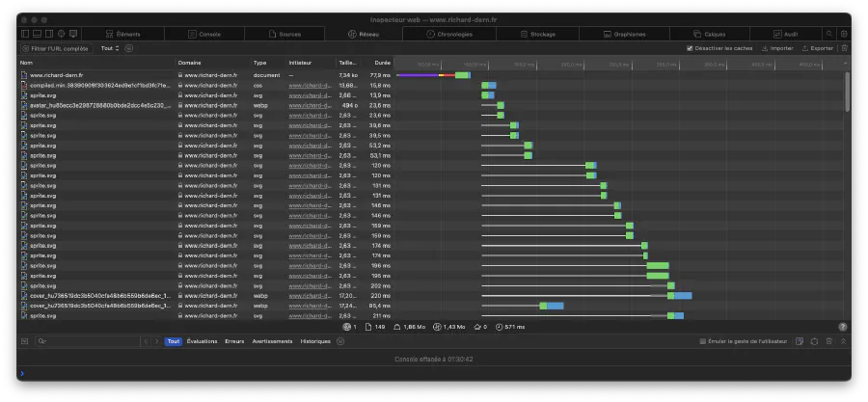Viewport: 868px width, 402px height.
Task: Toggle 'Désactiver les caches' checkbox
Action: [690, 48]
